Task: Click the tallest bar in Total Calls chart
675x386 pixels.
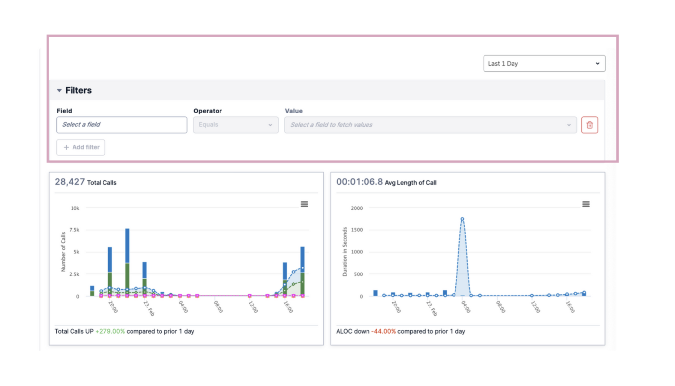Action: point(127,262)
